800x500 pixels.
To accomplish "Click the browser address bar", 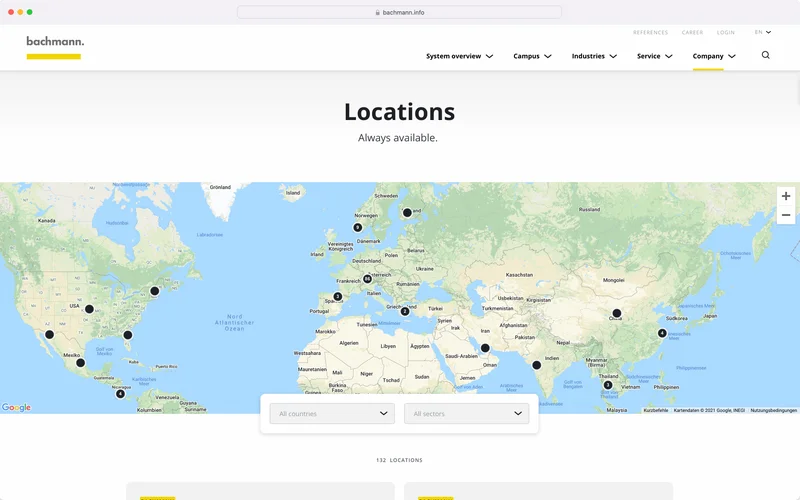I will pyautogui.click(x=400, y=12).
